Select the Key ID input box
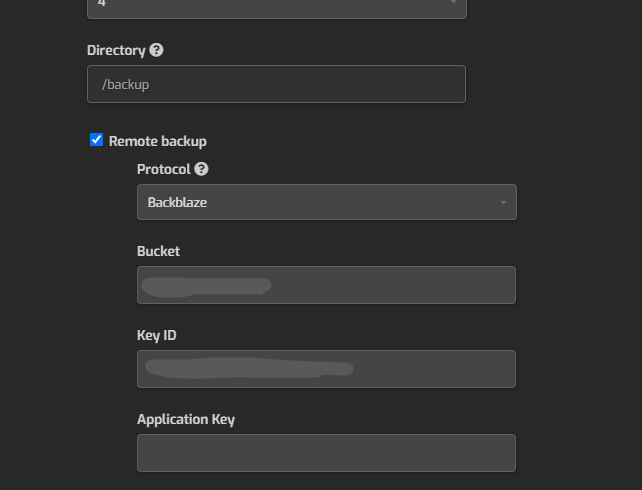The width and height of the screenshot is (642, 490). tap(326, 369)
